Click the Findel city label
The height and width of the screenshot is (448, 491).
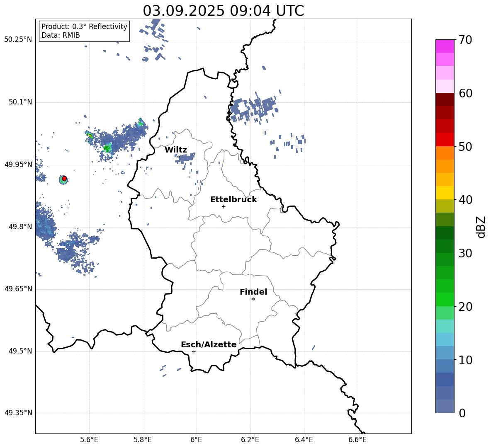point(253,292)
